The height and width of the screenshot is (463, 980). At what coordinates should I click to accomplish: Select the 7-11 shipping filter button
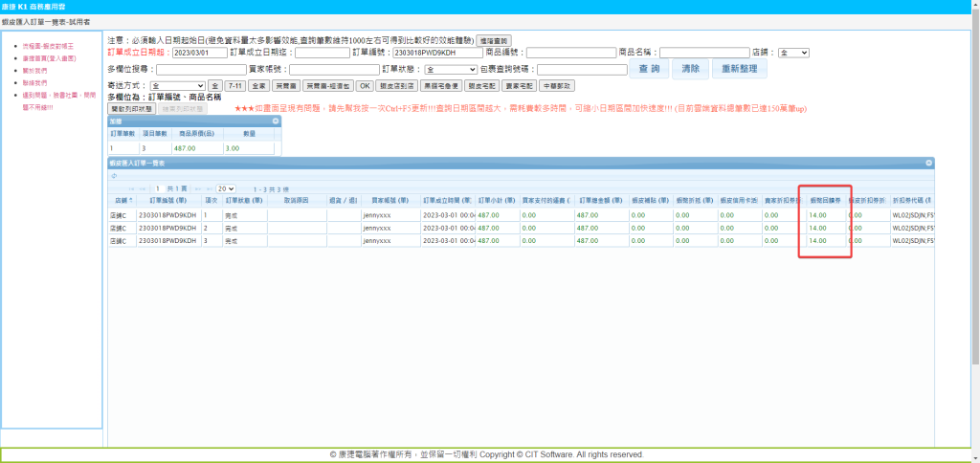pos(234,86)
